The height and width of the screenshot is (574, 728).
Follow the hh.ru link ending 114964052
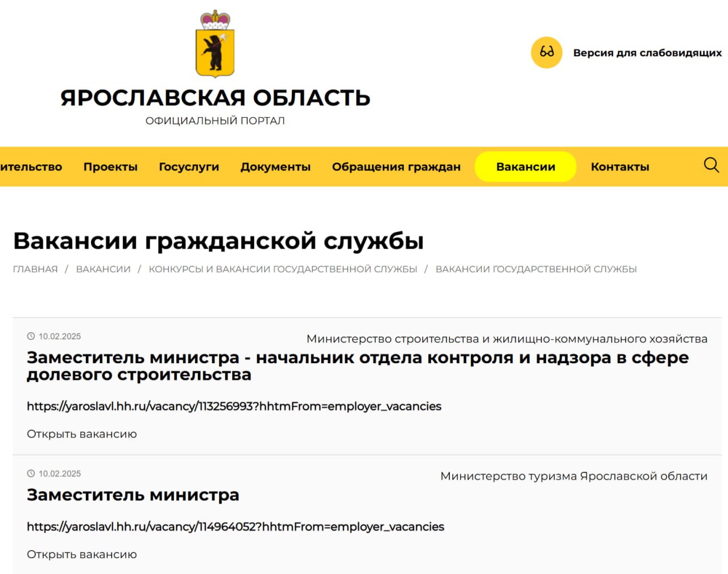click(x=235, y=527)
